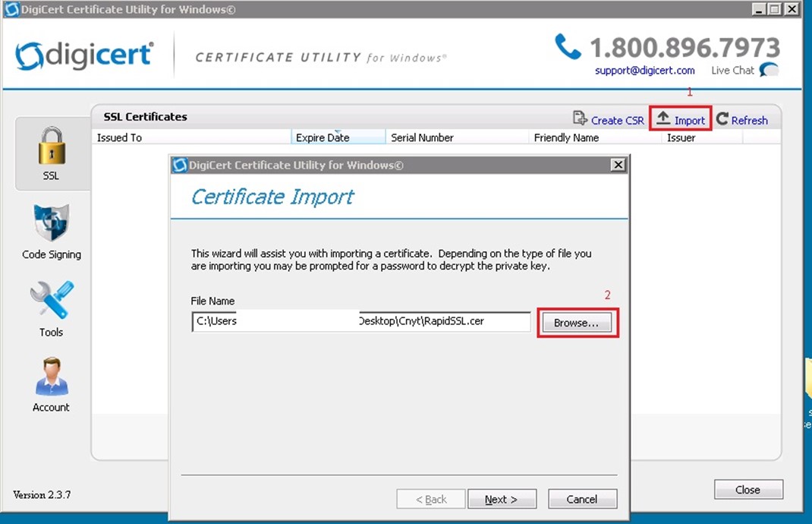Sort by Issuer column header
Screen dimensions: 812x524
tap(702, 137)
